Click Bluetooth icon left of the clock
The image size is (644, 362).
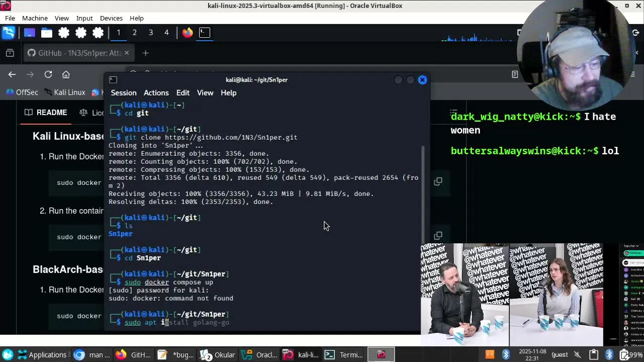pyautogui.click(x=506, y=355)
